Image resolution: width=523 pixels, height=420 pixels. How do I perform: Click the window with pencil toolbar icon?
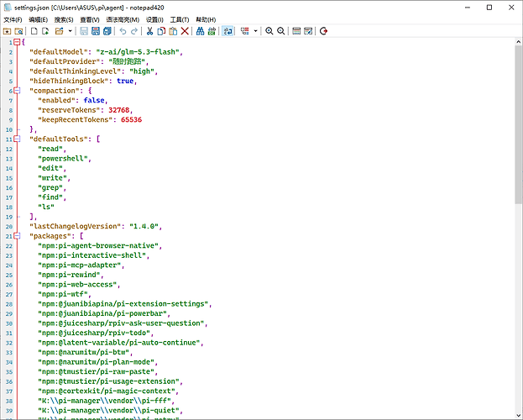pyautogui.click(x=308, y=31)
